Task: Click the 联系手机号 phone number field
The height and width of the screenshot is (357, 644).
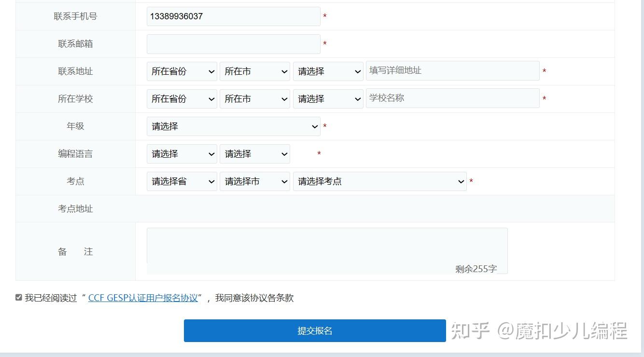Action: tap(233, 16)
